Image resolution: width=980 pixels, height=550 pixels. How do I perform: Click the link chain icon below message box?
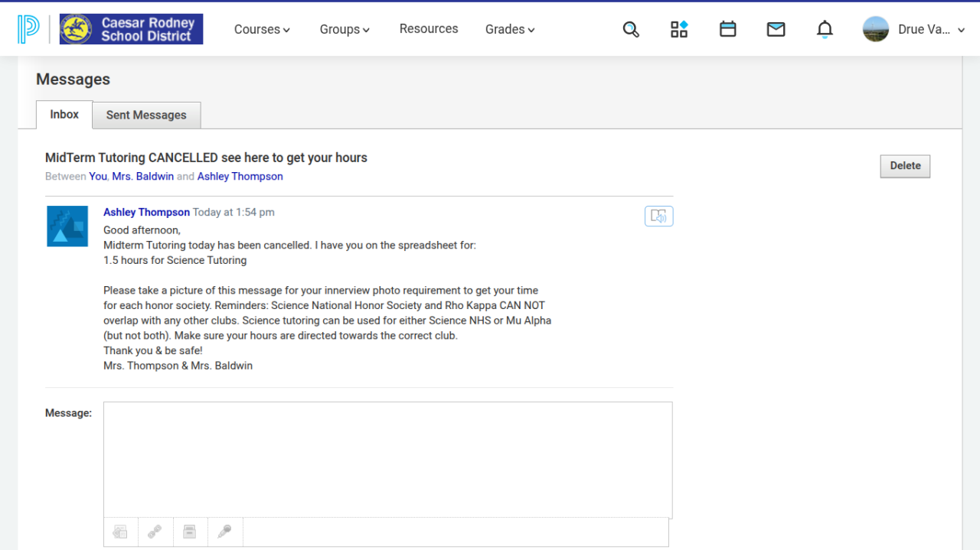click(155, 532)
